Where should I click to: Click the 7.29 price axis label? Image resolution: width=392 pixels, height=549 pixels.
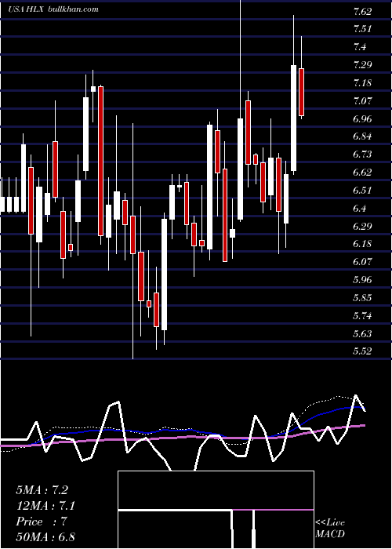(x=362, y=65)
